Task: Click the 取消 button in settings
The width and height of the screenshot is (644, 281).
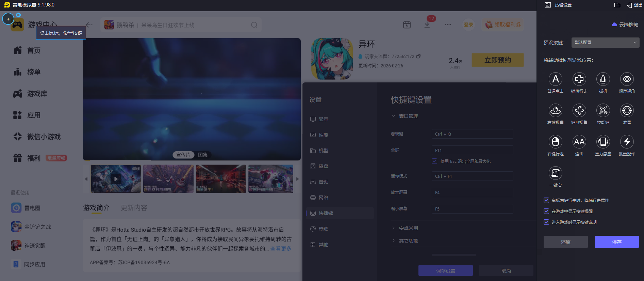Action: click(506, 270)
